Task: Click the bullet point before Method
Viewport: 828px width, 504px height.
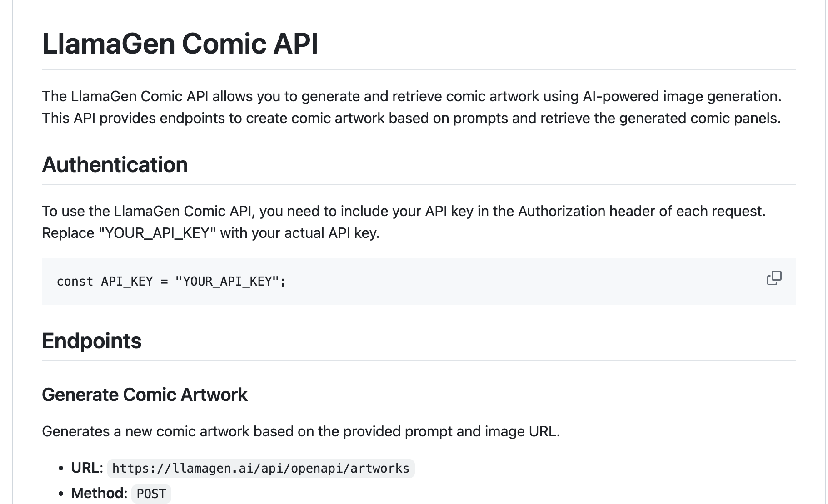Action: click(61, 494)
